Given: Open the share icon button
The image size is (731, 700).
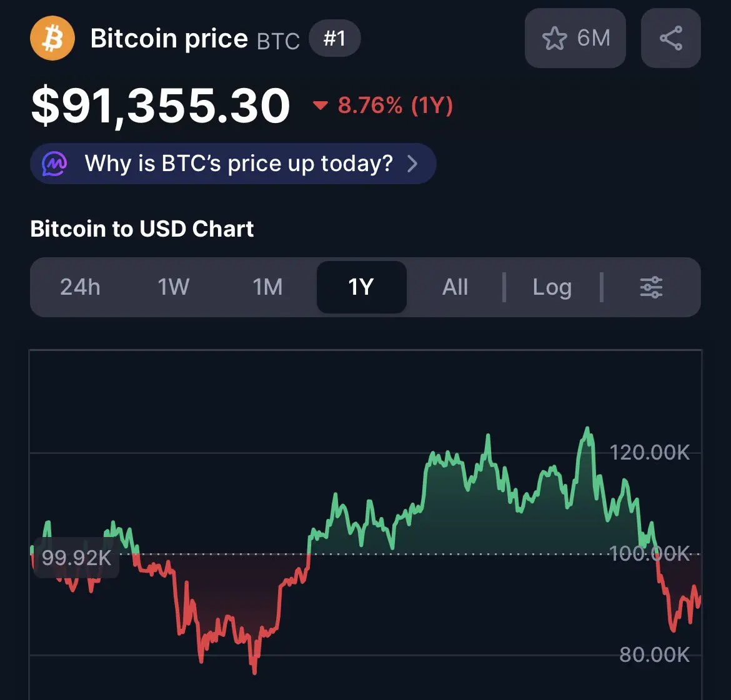Looking at the screenshot, I should click(671, 38).
